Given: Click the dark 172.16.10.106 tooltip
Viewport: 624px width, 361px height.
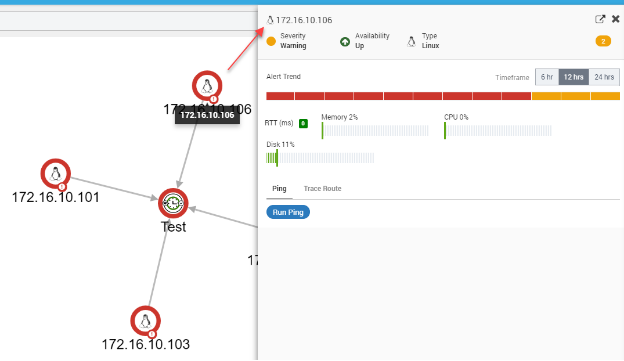Looking at the screenshot, I should pos(207,115).
